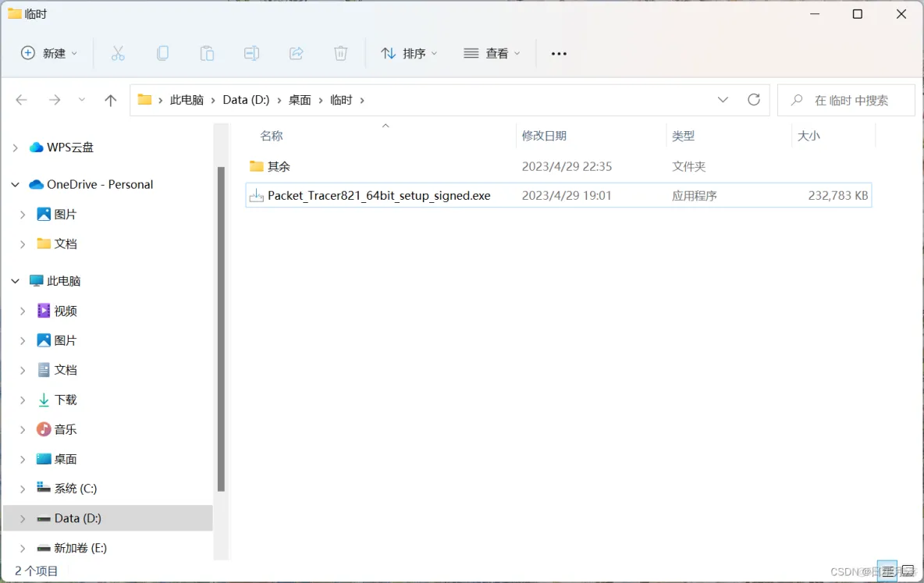Minimize the 临时 window
Viewport: 924px width, 583px height.
pos(815,14)
